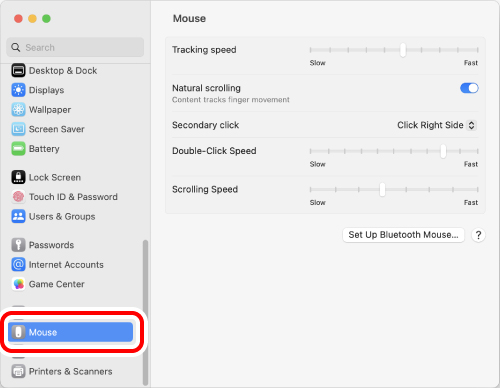Click the Game Center icon
Screen dimensions: 500x388
[x=18, y=284]
